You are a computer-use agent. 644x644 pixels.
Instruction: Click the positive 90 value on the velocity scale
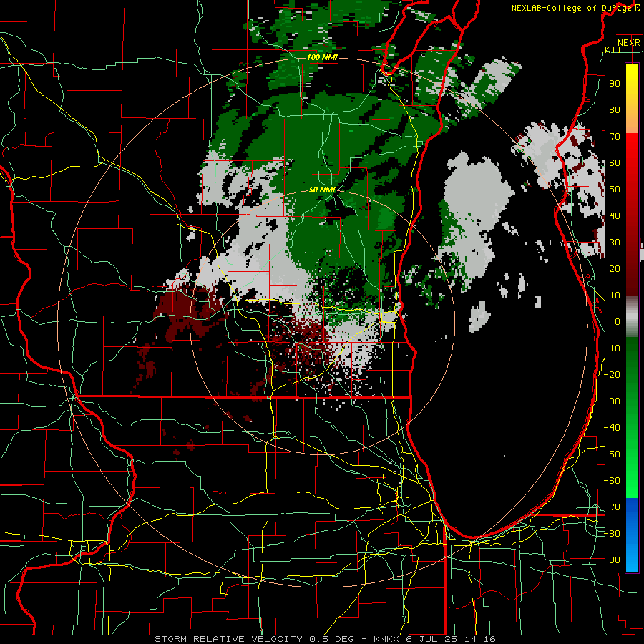click(615, 84)
